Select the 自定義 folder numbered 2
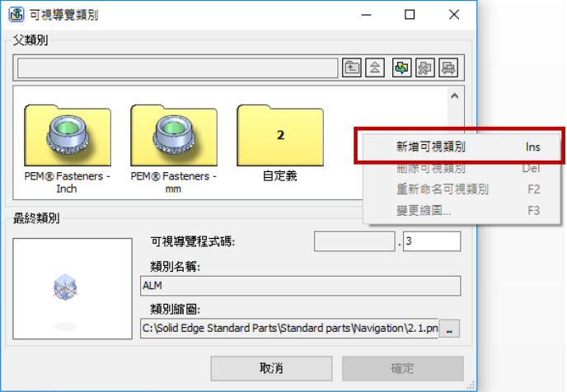The image size is (567, 392). (280, 142)
